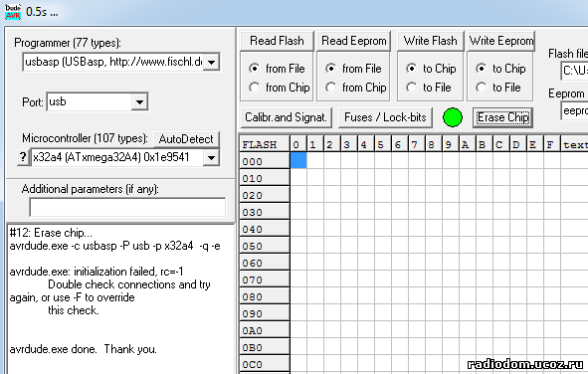Open the Programmer type dropdown arrow

click(x=212, y=62)
